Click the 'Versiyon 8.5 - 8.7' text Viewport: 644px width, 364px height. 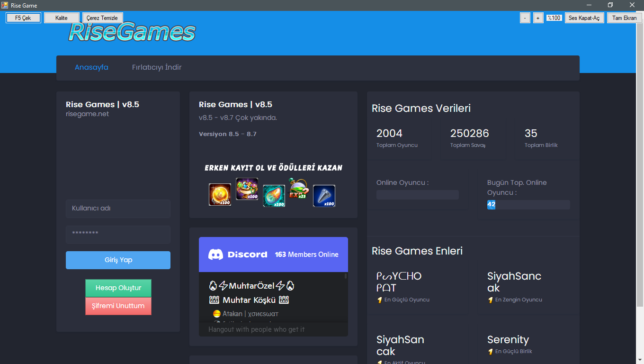(x=228, y=134)
